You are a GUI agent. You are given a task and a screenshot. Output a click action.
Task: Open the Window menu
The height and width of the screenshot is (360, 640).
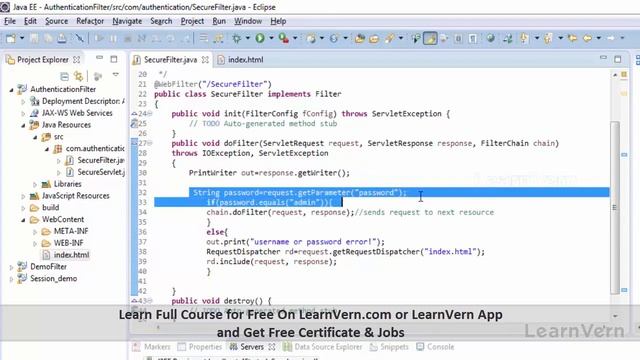tap(248, 21)
